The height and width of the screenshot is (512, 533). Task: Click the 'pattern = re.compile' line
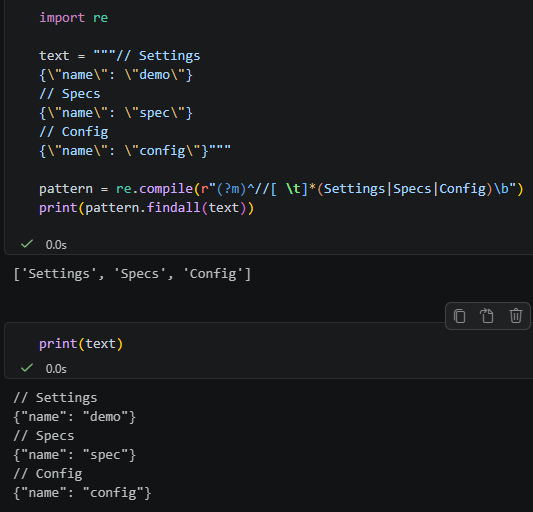pos(281,189)
